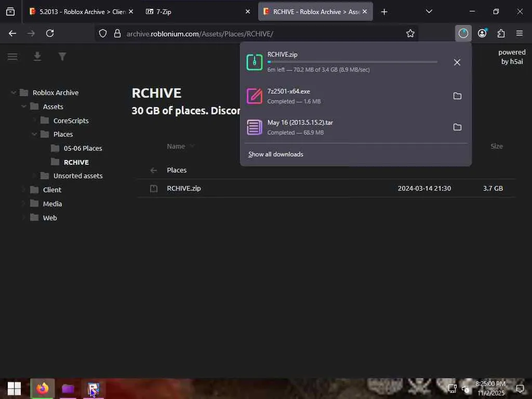532x399 pixels.
Task: Expand the Web tree node
Action: 24,218
